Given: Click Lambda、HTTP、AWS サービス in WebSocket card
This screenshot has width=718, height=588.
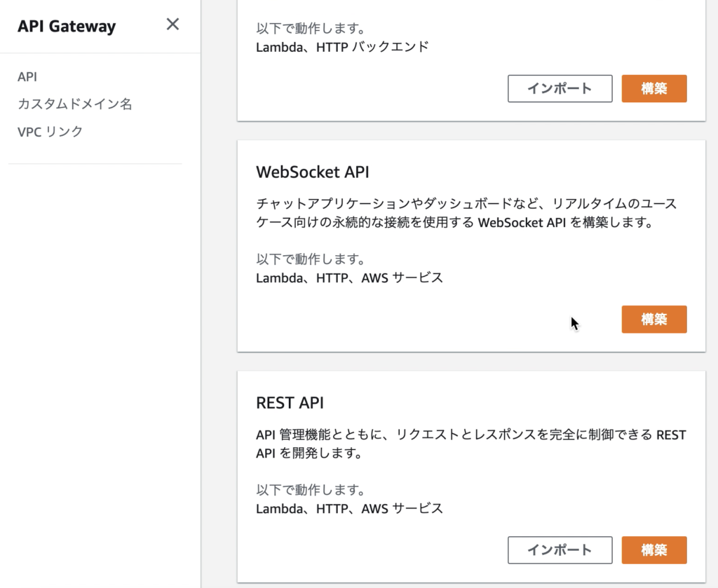Looking at the screenshot, I should 349,278.
